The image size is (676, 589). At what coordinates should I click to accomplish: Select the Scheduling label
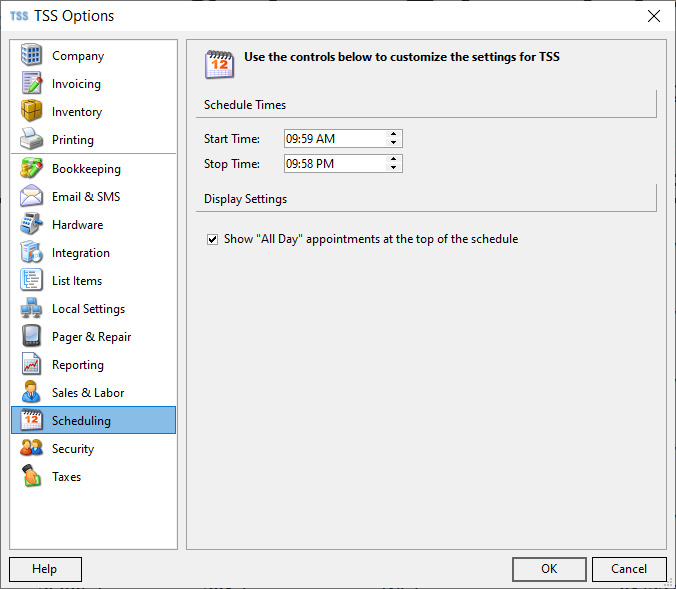(x=81, y=420)
